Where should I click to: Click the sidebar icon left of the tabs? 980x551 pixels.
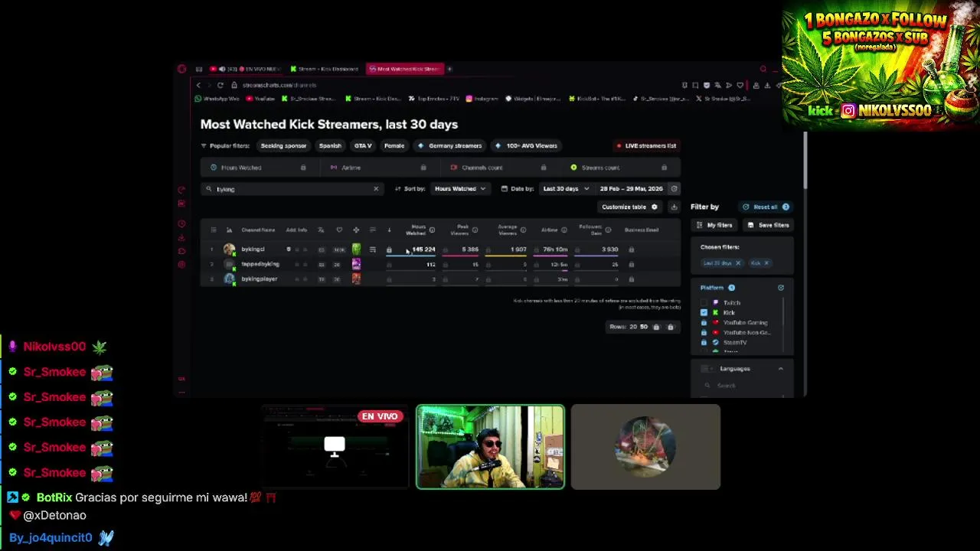[x=199, y=69]
